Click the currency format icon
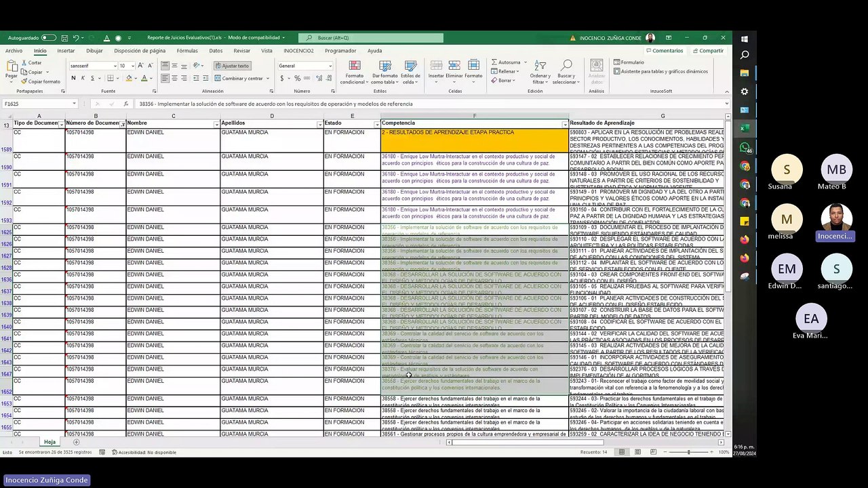Image resolution: width=868 pixels, height=488 pixels. pos(281,79)
